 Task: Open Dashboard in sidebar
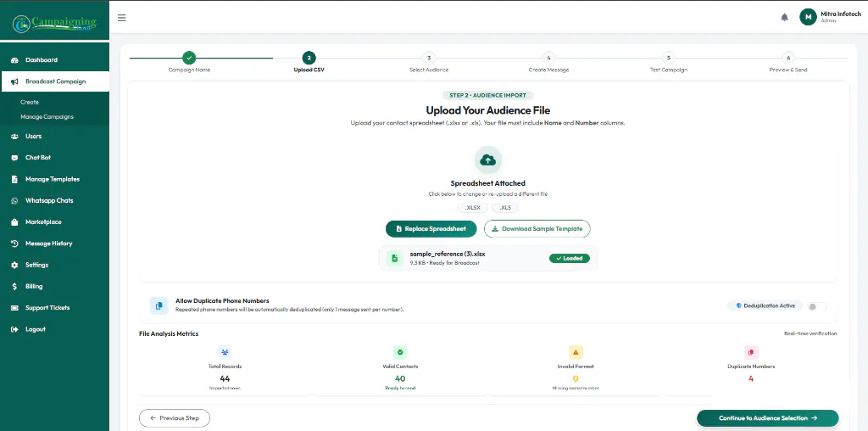pos(54,60)
